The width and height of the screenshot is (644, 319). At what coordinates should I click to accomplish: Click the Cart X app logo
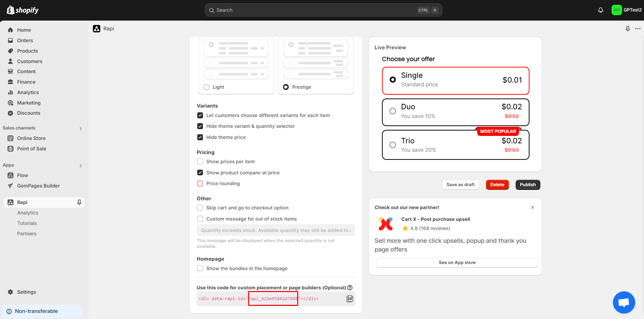[386, 224]
